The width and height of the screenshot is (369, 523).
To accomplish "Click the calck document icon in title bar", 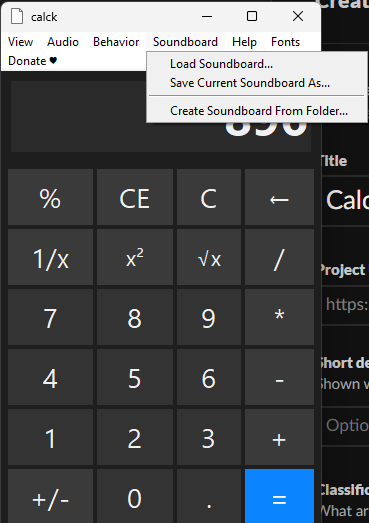I will 17,16.
